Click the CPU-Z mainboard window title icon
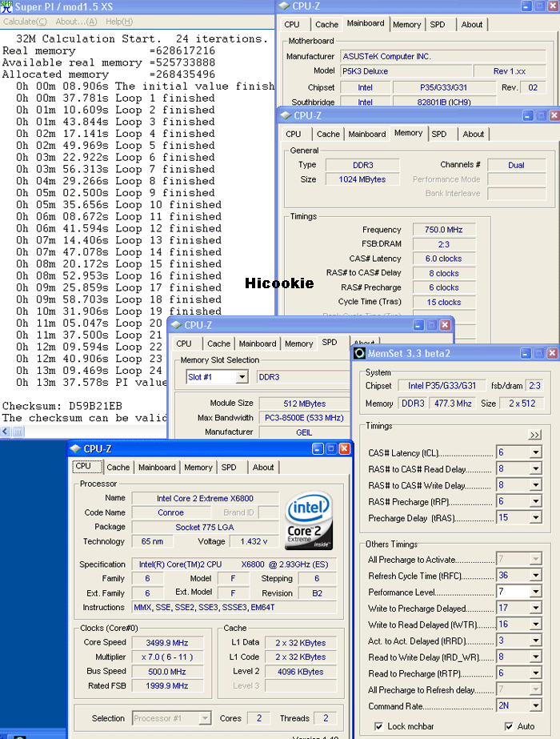The image size is (560, 739). (x=284, y=6)
